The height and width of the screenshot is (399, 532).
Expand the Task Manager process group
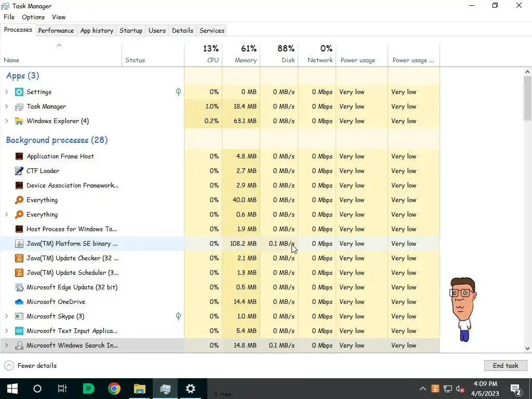click(x=6, y=107)
